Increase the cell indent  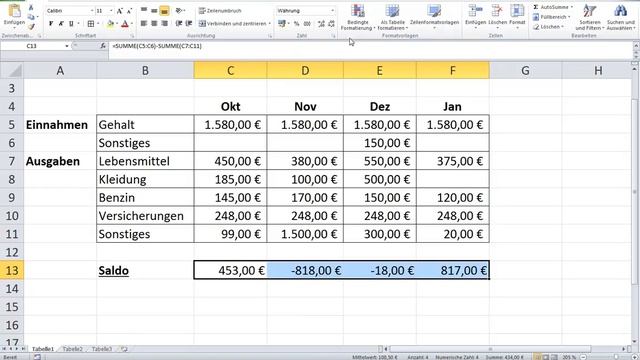coord(189,24)
